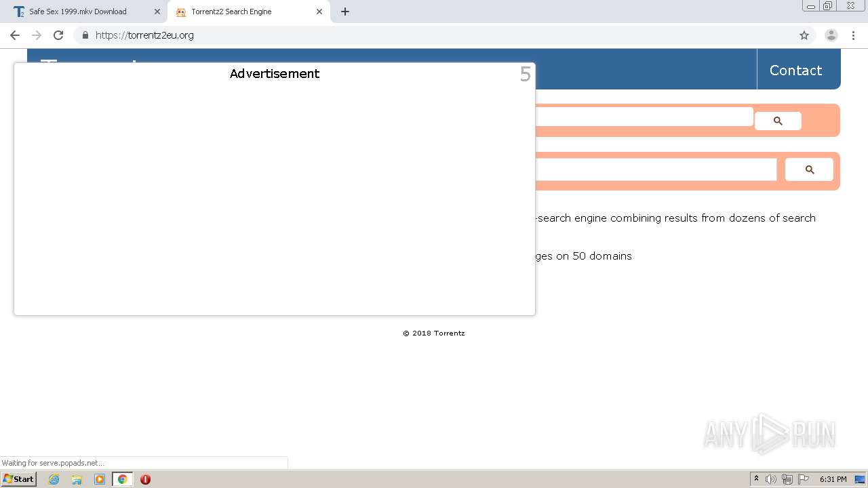Open the Windows Start menu
The image size is (868, 488).
[x=18, y=479]
